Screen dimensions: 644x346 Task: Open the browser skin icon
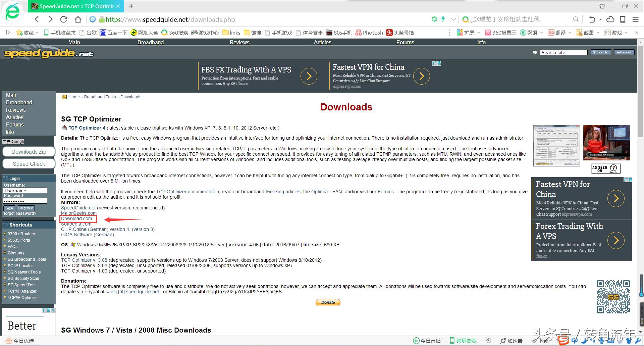pos(602,6)
